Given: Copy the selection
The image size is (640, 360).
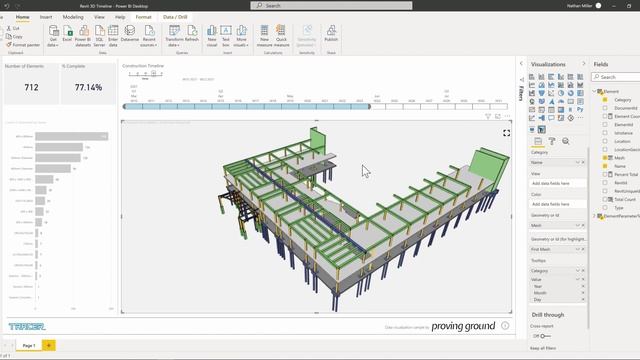Looking at the screenshot, I should point(14,36).
